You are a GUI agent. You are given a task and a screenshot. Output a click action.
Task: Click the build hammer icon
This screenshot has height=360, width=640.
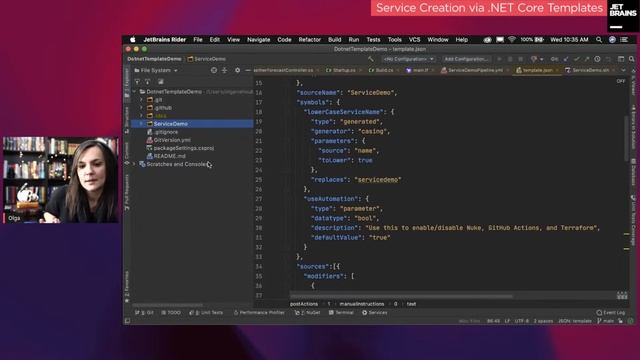pos(371,59)
